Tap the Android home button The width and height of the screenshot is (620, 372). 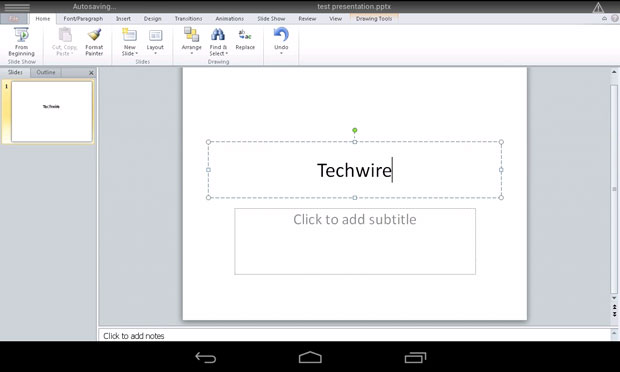(x=310, y=357)
